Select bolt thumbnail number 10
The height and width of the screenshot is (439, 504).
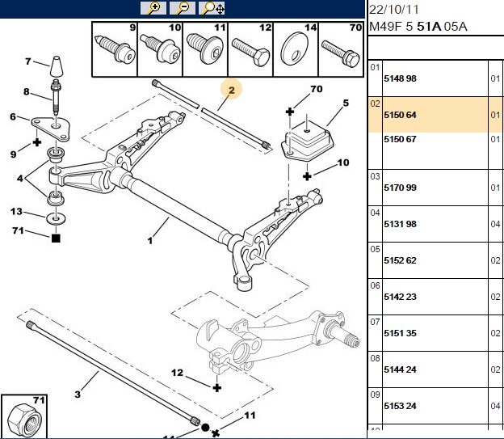click(160, 49)
